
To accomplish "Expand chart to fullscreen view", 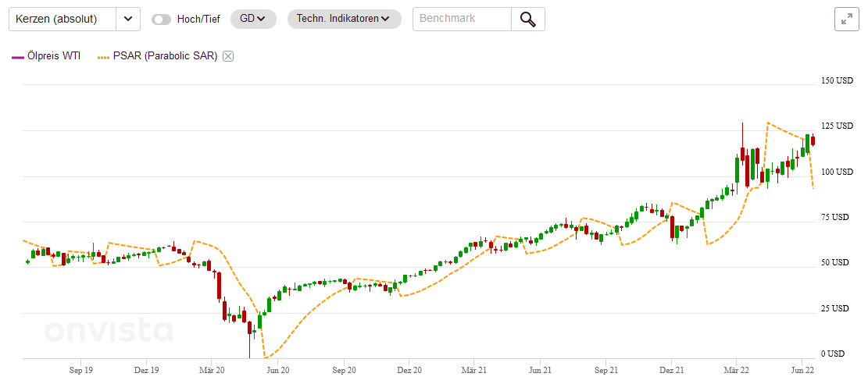I will click(846, 20).
